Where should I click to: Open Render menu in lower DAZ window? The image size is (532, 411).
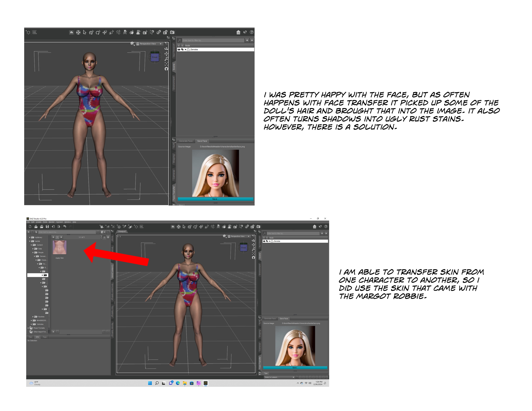52,222
